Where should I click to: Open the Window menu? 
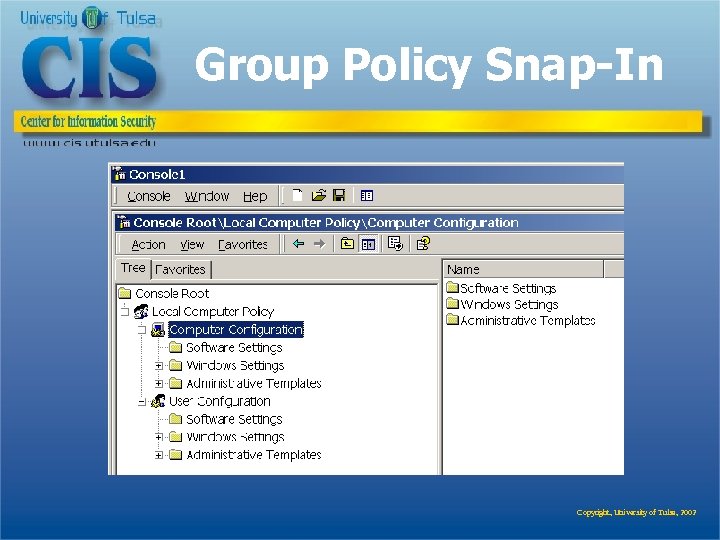(207, 197)
